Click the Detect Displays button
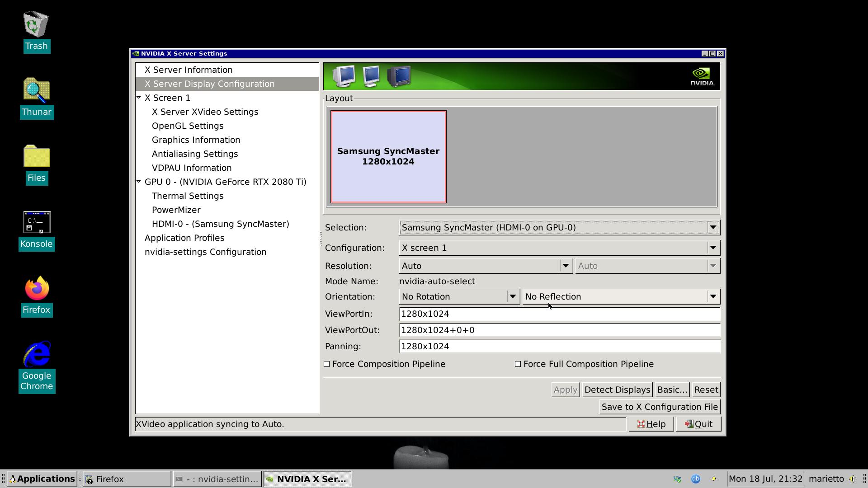 click(617, 390)
